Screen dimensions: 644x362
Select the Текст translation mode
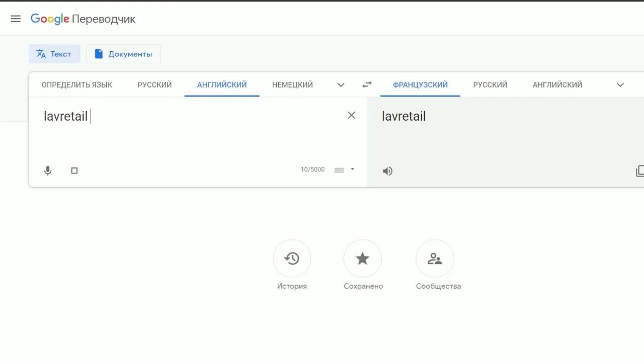(x=54, y=54)
